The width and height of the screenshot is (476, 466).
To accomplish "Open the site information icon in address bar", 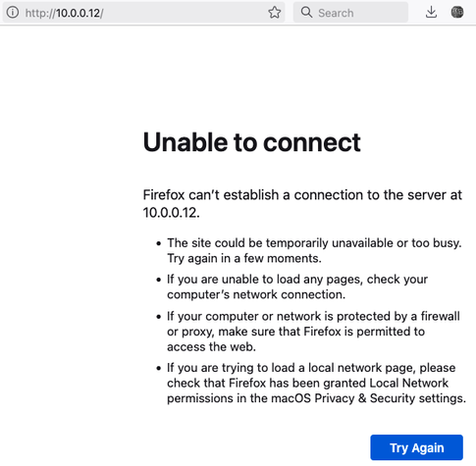I will (x=13, y=13).
